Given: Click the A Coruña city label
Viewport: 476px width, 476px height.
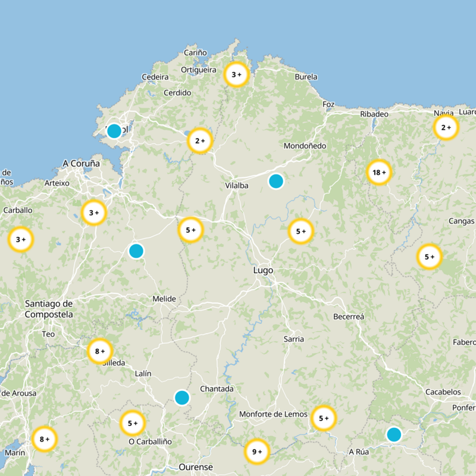Looking at the screenshot, I should coord(81,163).
